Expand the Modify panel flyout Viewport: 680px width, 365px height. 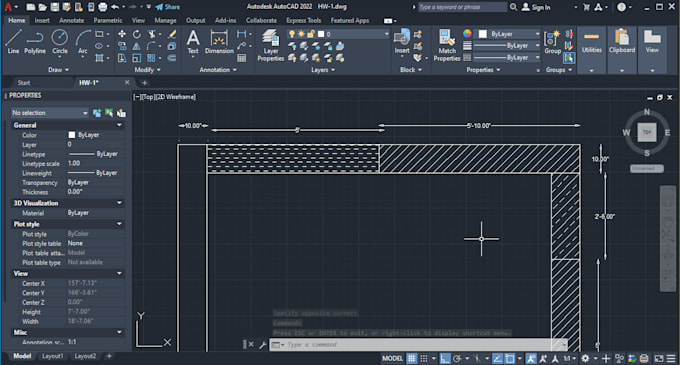coord(147,69)
